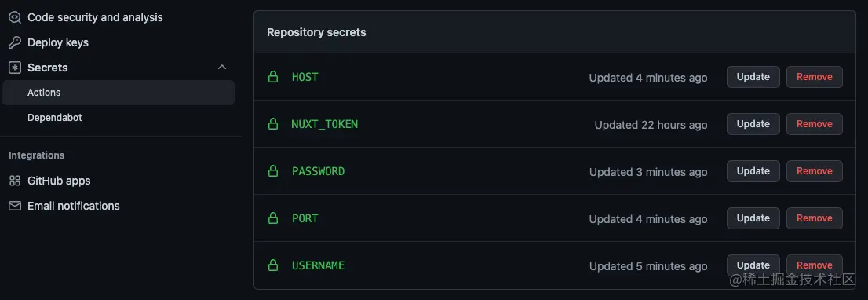868x300 pixels.
Task: Click the lock icon beside PASSWORD
Action: coord(273,171)
